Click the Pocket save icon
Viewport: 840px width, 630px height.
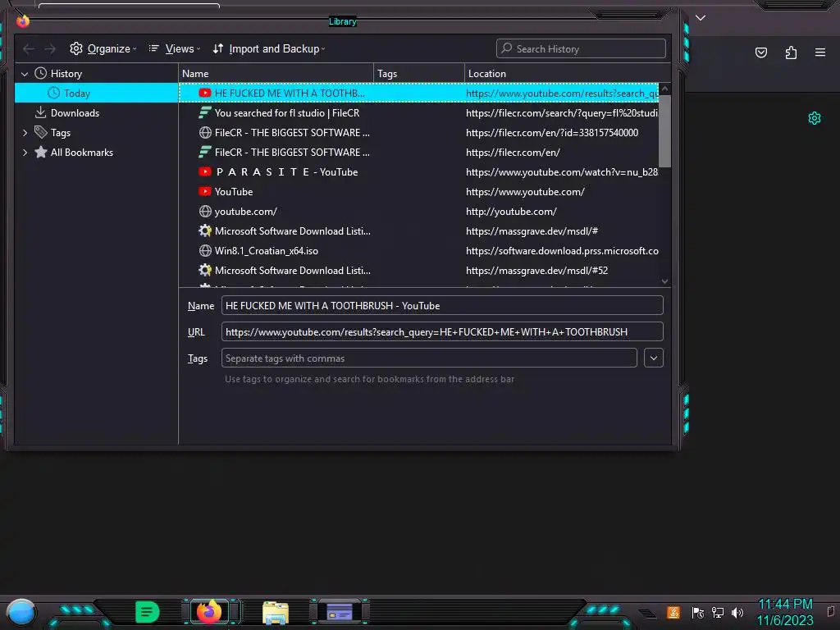pos(760,52)
